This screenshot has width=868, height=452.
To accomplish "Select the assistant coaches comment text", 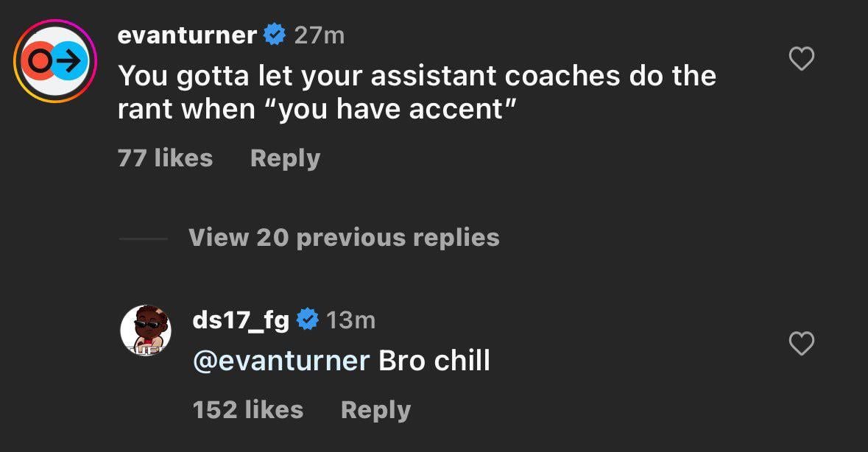I will 416,92.
